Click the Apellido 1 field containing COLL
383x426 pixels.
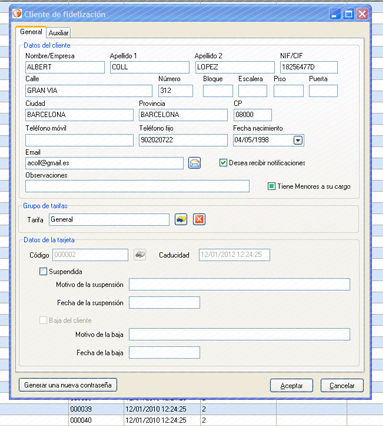[x=150, y=67]
